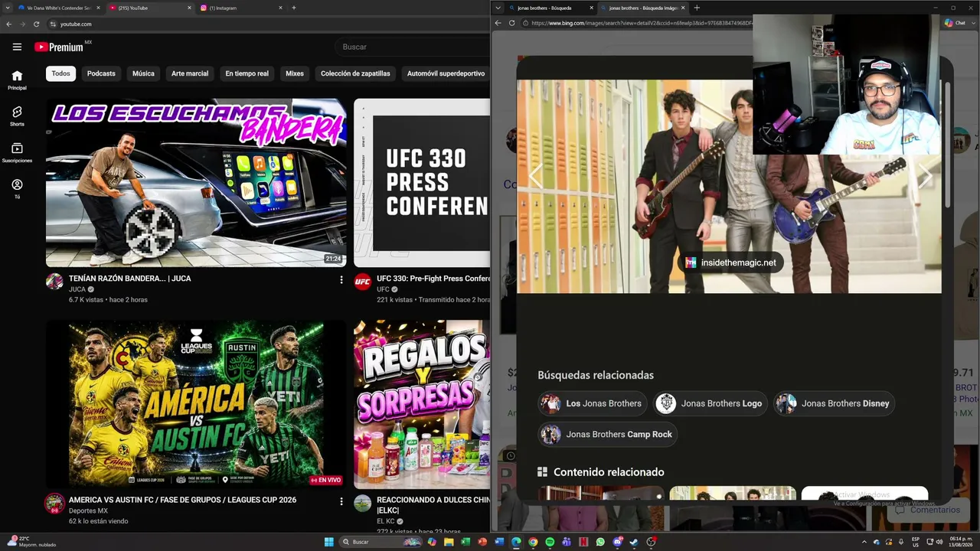Screen dimensions: 980x551
Task: Open the América vs Austin FC thumbnail
Action: [196, 404]
